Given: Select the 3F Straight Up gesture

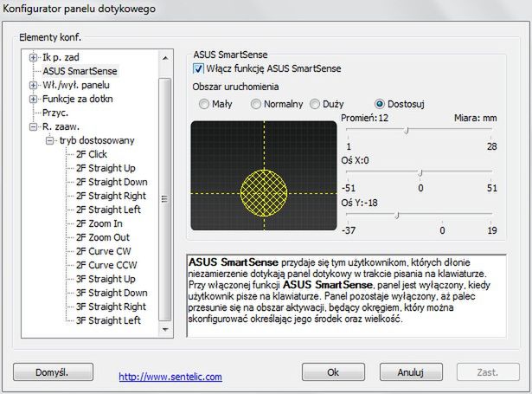Looking at the screenshot, I should coord(106,279).
